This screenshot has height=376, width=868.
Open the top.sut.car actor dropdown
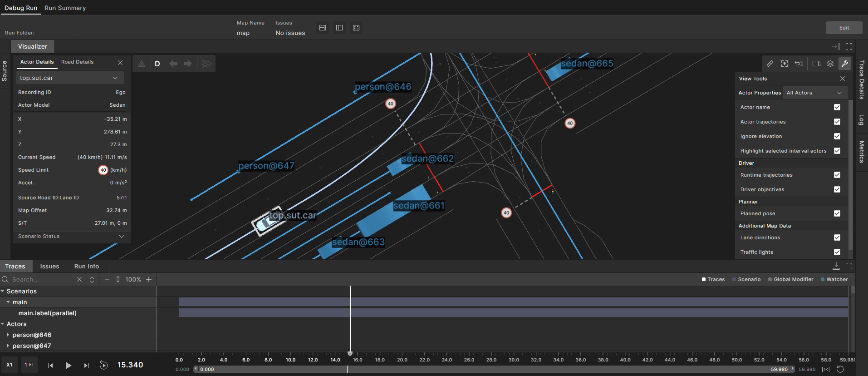68,78
